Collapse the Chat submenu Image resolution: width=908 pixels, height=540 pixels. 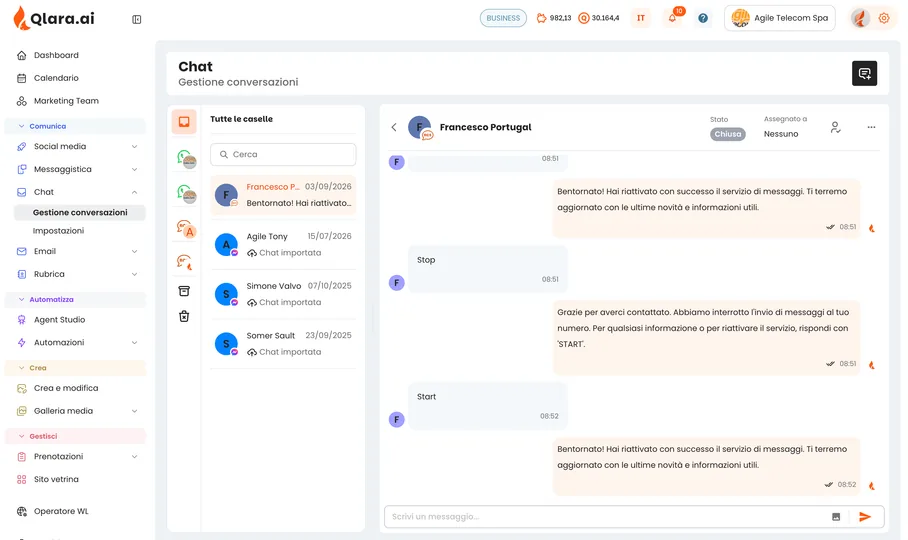click(x=134, y=192)
